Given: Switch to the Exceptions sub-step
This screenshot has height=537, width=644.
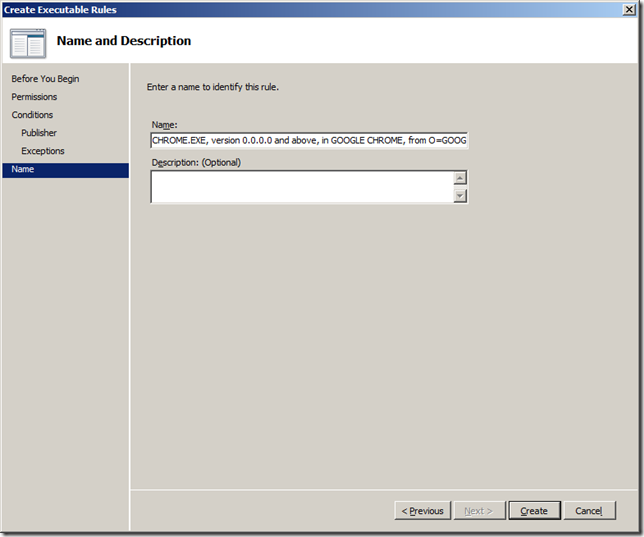Looking at the screenshot, I should click(42, 151).
